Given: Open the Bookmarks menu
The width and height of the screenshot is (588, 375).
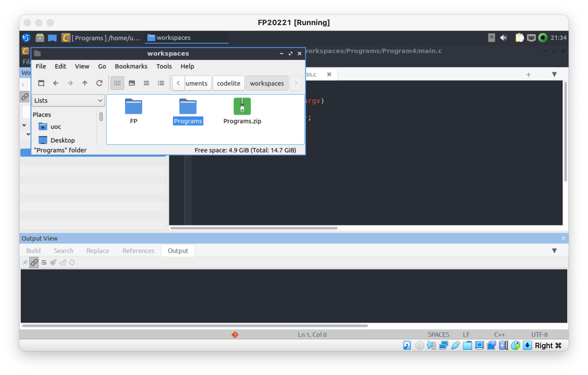Looking at the screenshot, I should click(131, 66).
